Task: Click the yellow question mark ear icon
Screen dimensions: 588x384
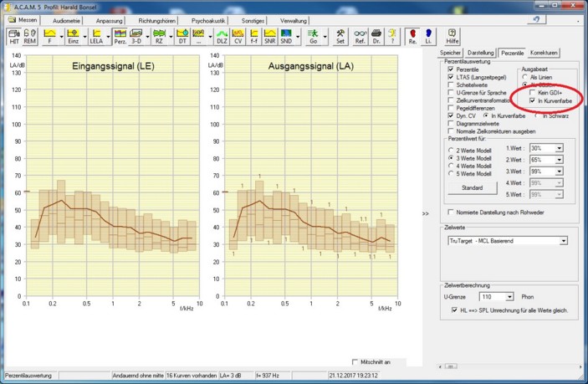Action: (x=392, y=37)
